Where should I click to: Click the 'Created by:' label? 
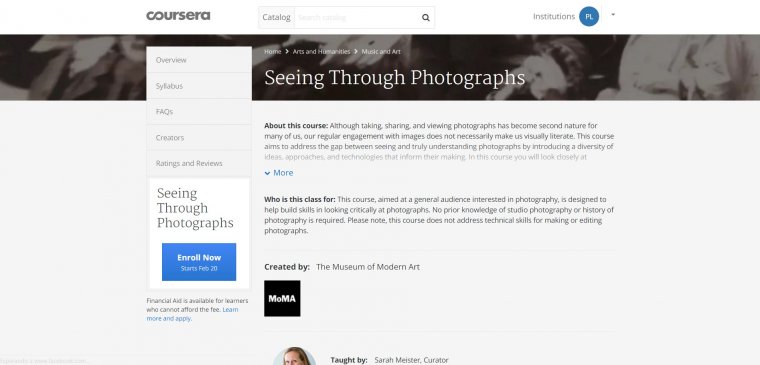point(287,267)
